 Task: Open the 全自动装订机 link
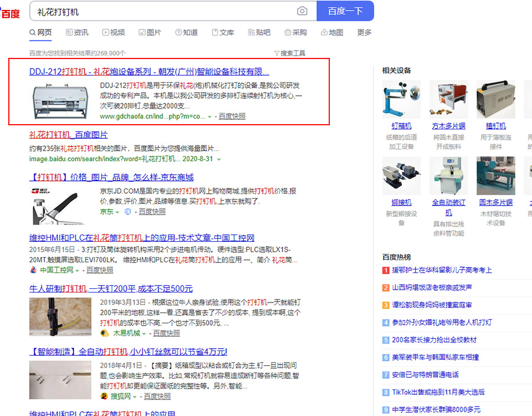pyautogui.click(x=449, y=207)
